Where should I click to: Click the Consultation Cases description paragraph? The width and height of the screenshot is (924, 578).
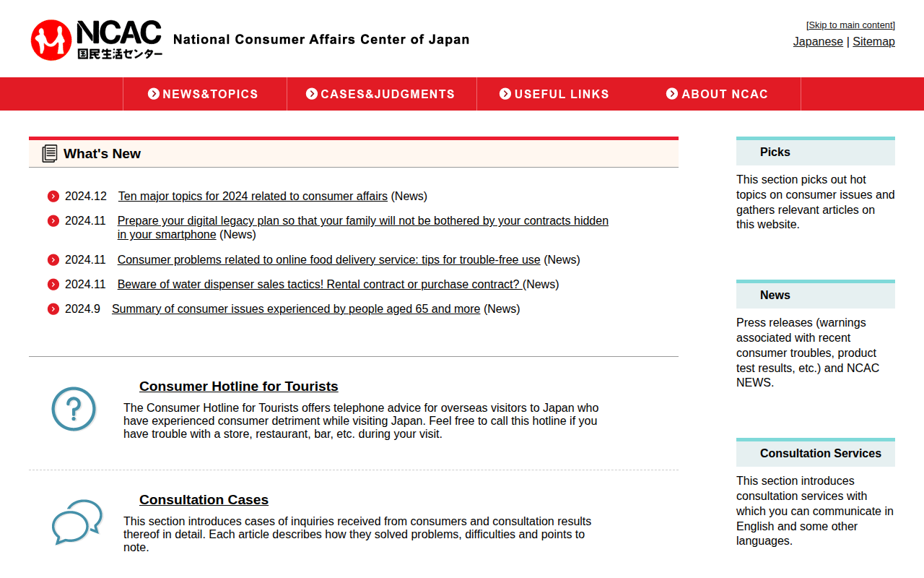coord(357,535)
